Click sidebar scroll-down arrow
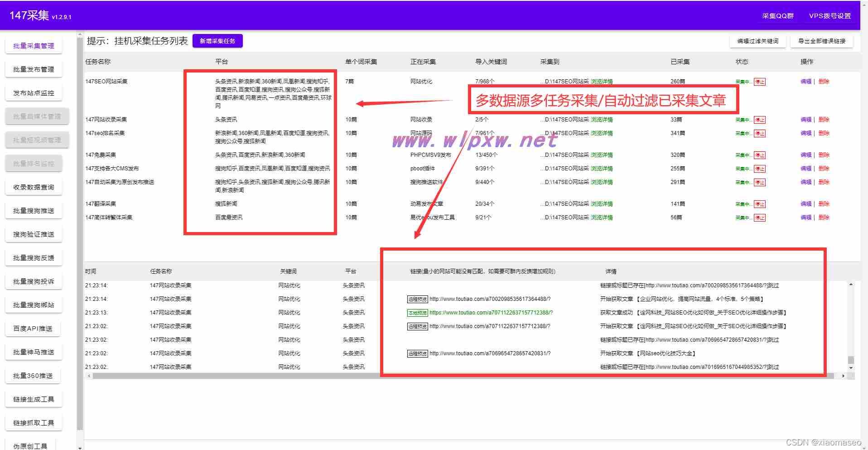 click(80, 448)
